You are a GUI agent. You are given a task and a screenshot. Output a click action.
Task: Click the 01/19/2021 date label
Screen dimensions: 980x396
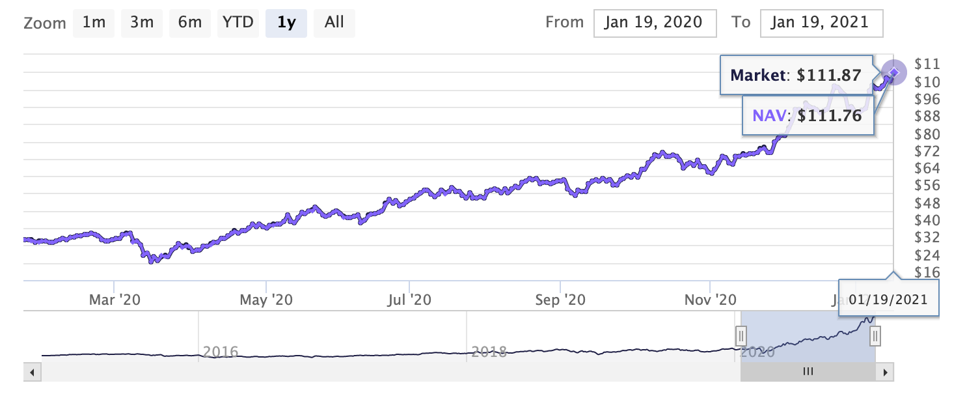click(888, 299)
